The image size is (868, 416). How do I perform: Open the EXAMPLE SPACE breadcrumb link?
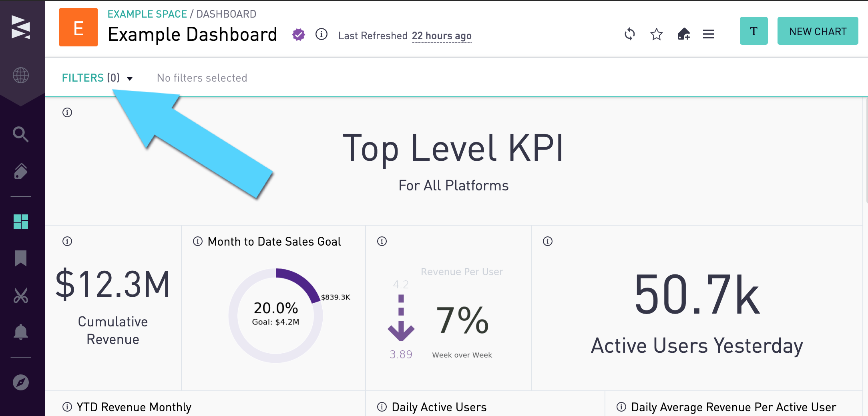147,14
